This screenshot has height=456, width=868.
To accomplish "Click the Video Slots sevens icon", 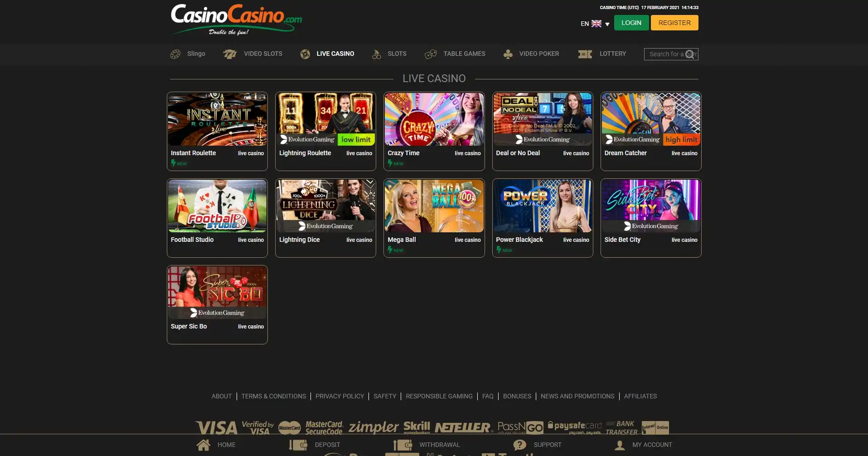I will (x=230, y=54).
